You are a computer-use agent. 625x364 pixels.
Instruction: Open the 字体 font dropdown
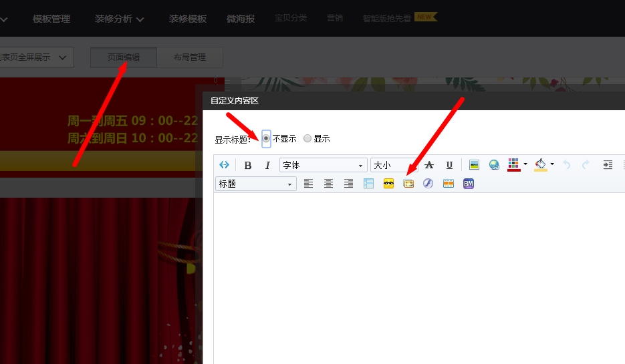point(323,165)
